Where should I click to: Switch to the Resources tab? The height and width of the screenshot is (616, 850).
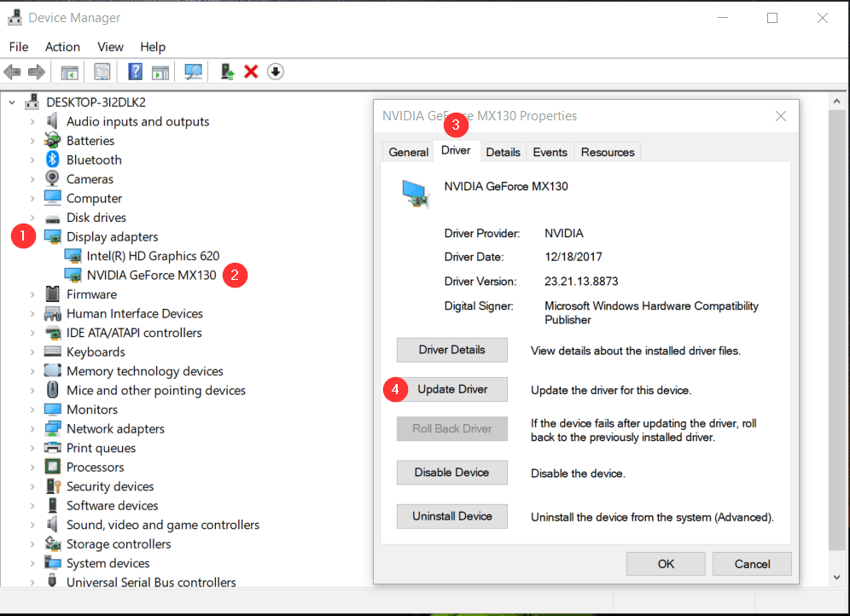607,152
